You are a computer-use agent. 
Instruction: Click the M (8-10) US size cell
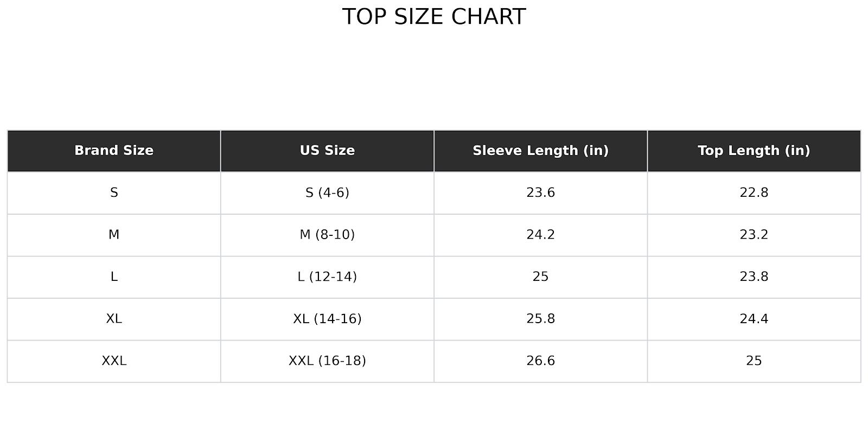pyautogui.click(x=327, y=235)
